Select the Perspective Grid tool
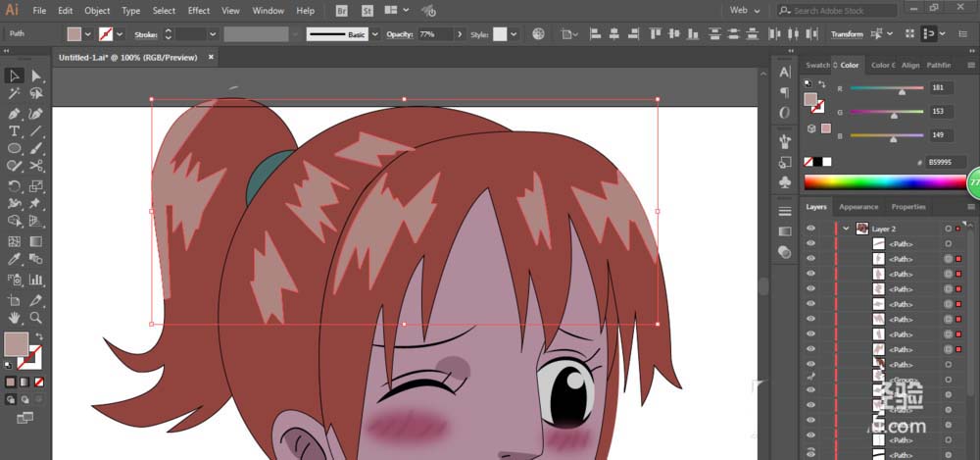The width and height of the screenshot is (980, 460). [x=36, y=221]
